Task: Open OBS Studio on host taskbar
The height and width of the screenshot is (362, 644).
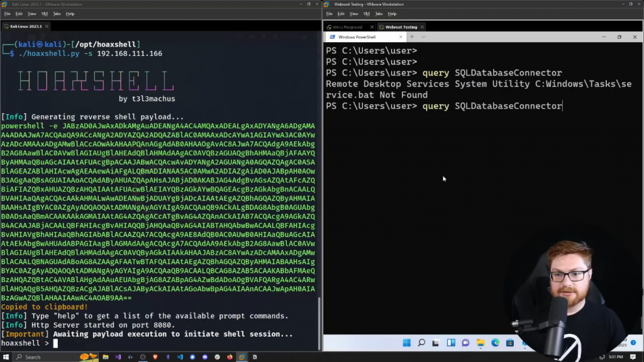Action: tap(143, 357)
